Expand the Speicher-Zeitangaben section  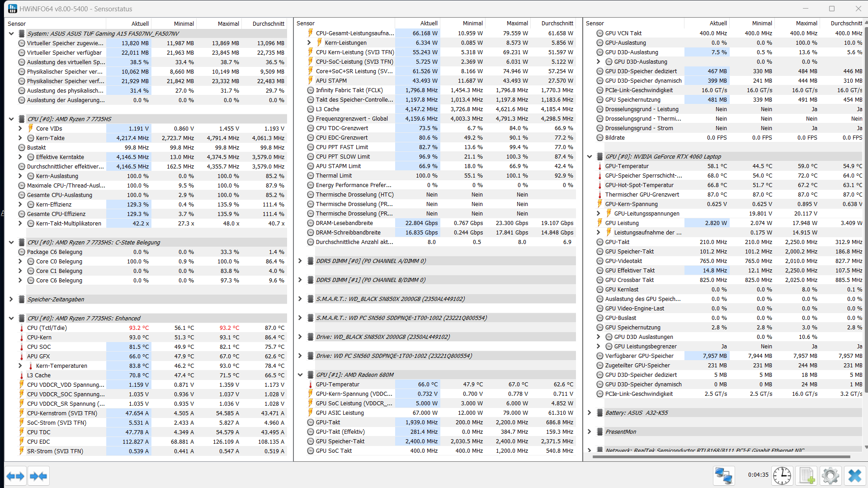coord(11,299)
